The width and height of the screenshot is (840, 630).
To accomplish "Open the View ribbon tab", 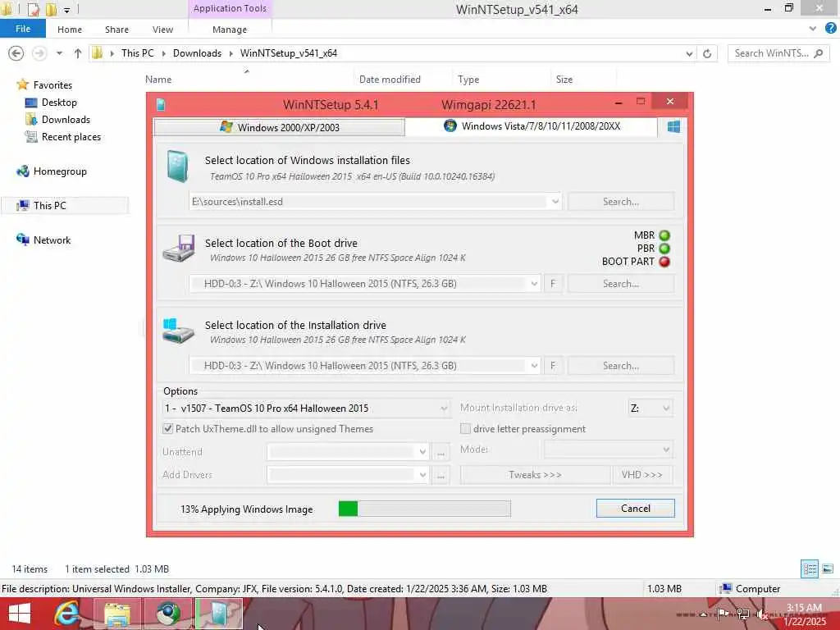I will [x=162, y=30].
